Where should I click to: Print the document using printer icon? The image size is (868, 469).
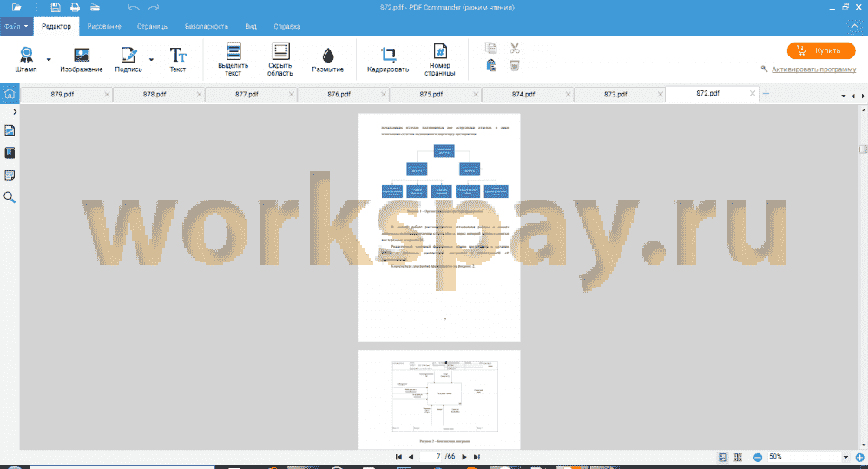(x=75, y=8)
